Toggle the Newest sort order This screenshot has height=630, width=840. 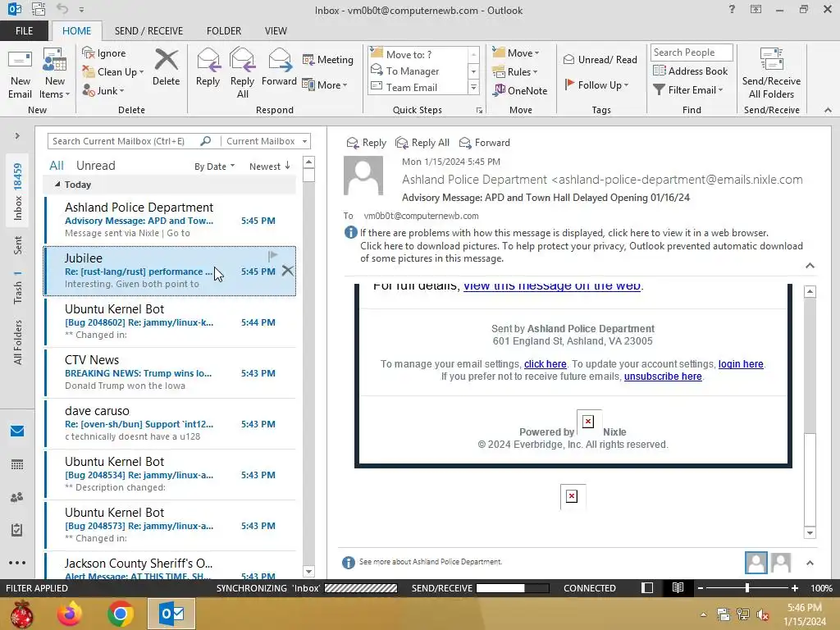(x=269, y=167)
